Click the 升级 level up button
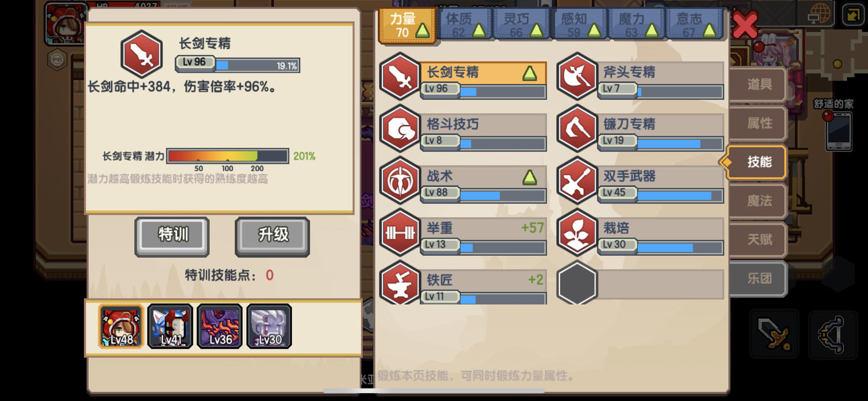This screenshot has width=868, height=401. click(272, 236)
